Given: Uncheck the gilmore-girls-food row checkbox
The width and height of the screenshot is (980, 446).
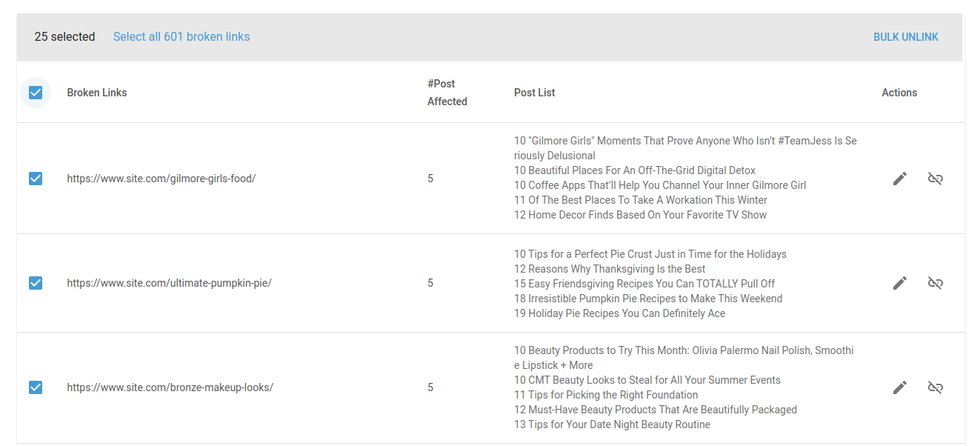Looking at the screenshot, I should 36,179.
